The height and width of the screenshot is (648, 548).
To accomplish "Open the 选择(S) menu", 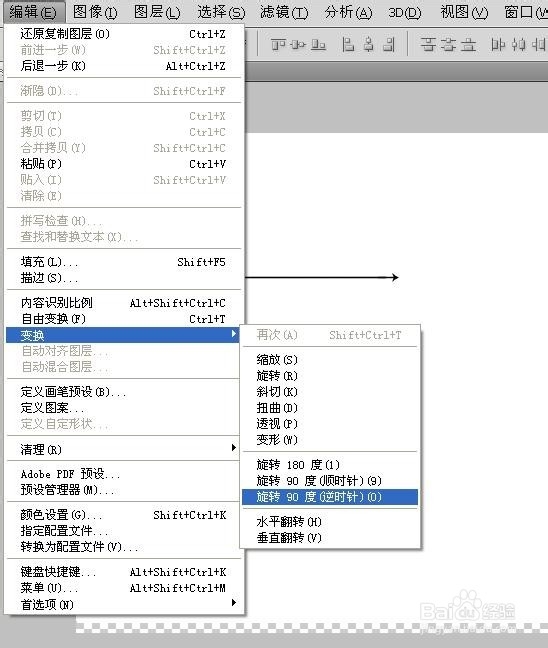I will click(221, 12).
